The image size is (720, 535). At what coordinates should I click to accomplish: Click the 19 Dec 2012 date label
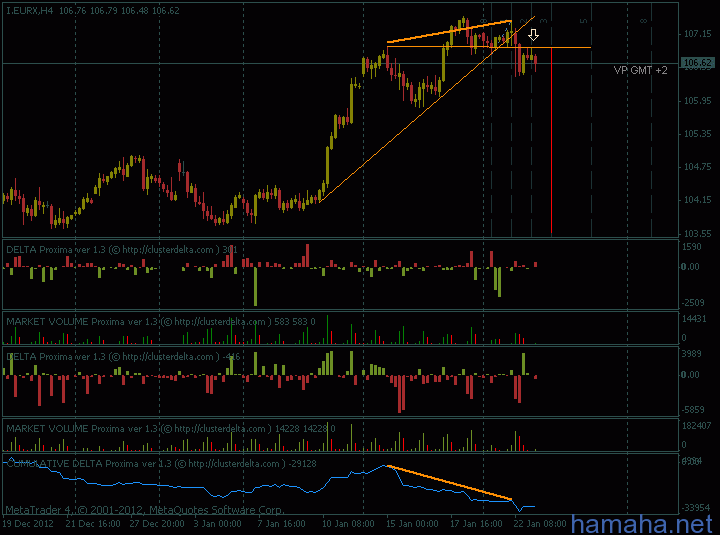pos(28,524)
